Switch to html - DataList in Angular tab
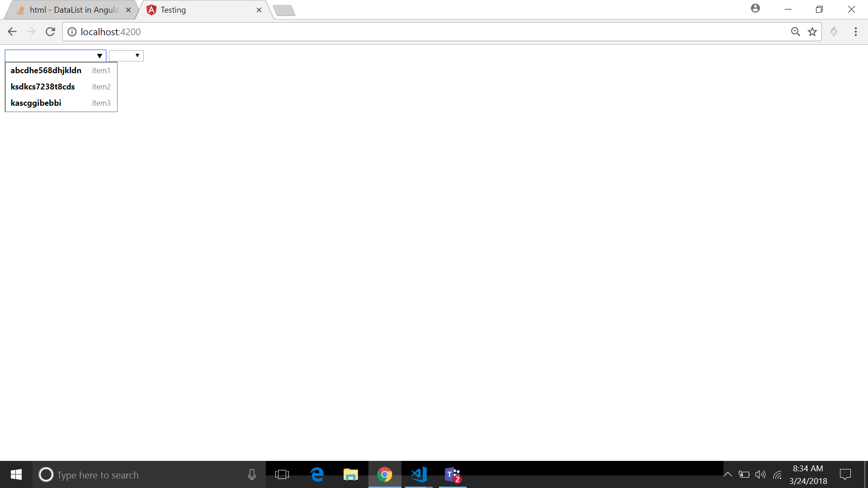The width and height of the screenshot is (868, 488). [x=72, y=10]
